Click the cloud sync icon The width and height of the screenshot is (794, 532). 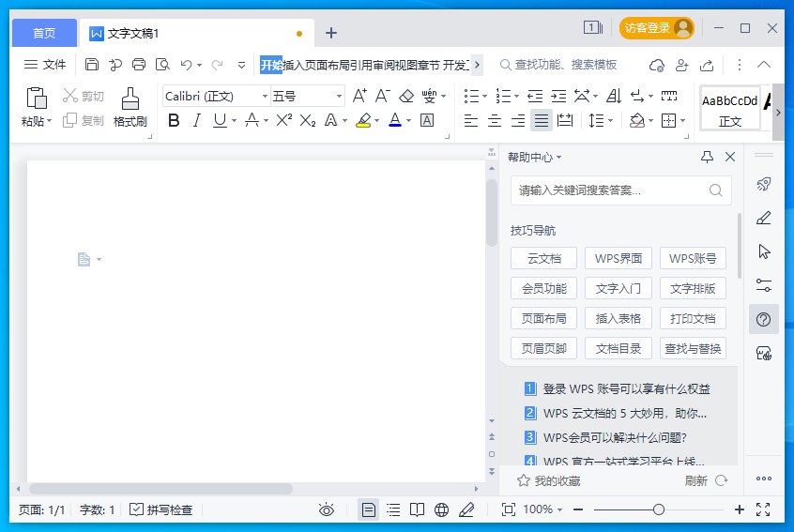click(657, 65)
